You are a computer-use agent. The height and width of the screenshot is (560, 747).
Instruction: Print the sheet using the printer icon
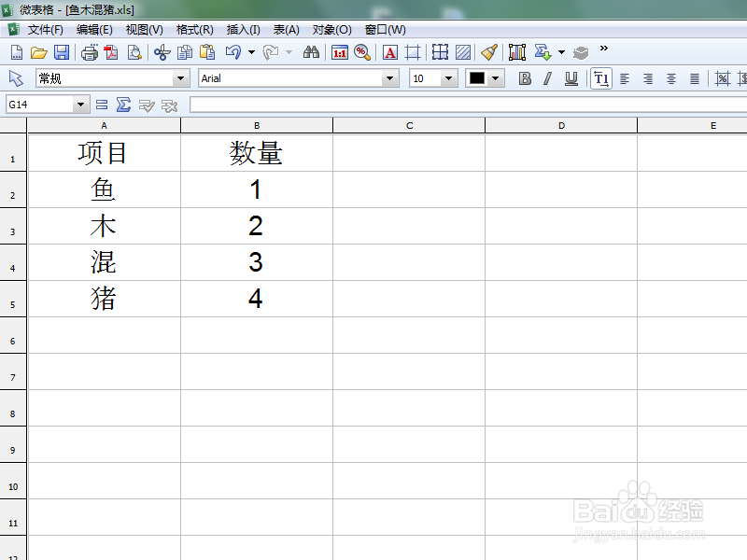tap(90, 52)
